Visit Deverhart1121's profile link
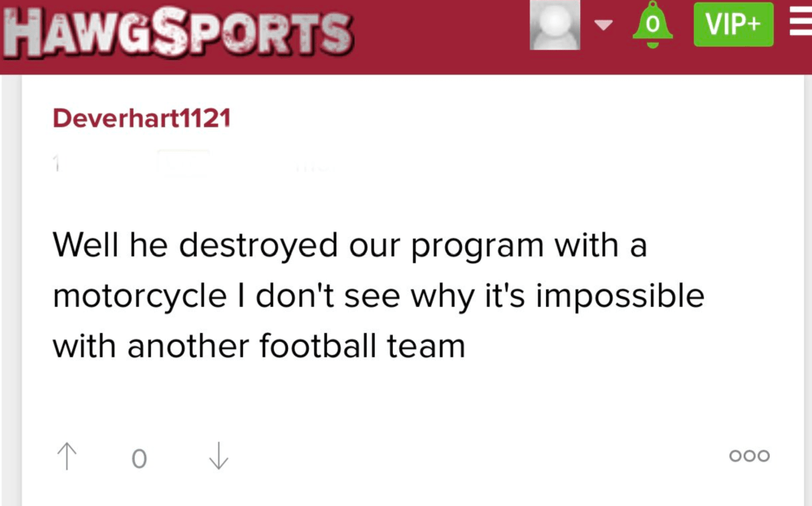Viewport: 812px width, 506px height. pos(141,119)
